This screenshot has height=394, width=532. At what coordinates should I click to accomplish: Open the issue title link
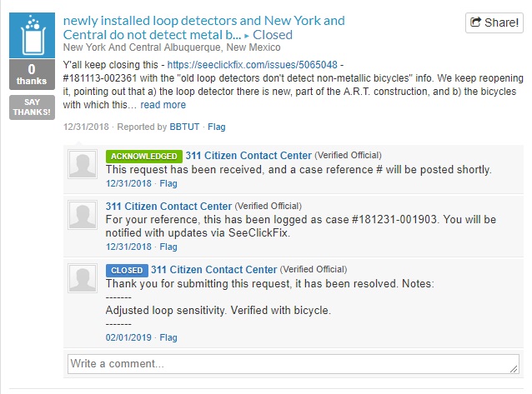click(203, 27)
